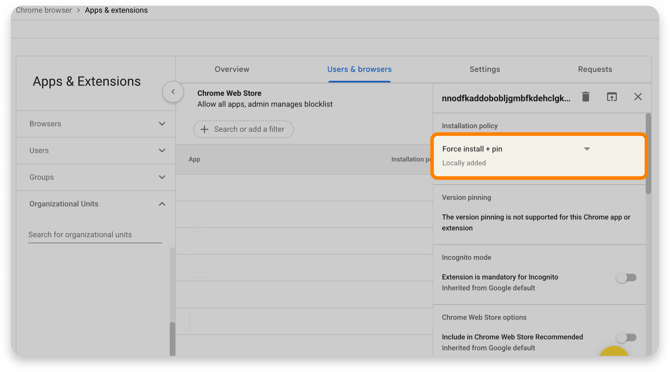The height and width of the screenshot is (372, 670).
Task: Click Search or add a filter
Action: pos(243,129)
